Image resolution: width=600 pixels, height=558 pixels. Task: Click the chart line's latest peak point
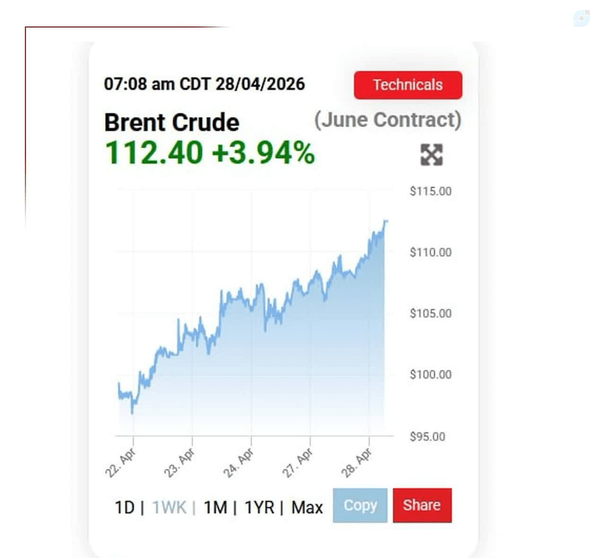point(386,221)
